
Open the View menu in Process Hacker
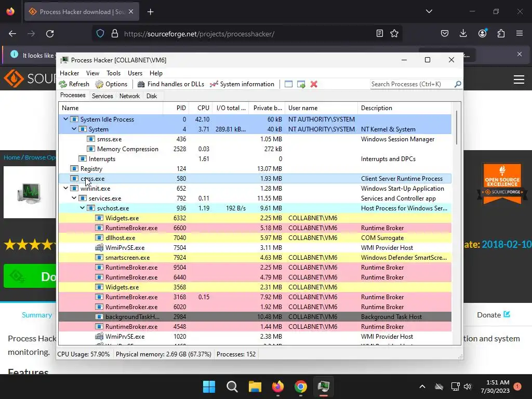92,73
